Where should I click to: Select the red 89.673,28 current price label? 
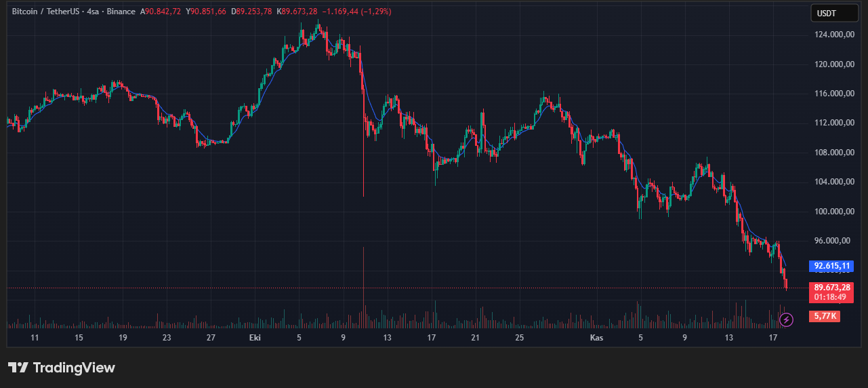(x=831, y=288)
